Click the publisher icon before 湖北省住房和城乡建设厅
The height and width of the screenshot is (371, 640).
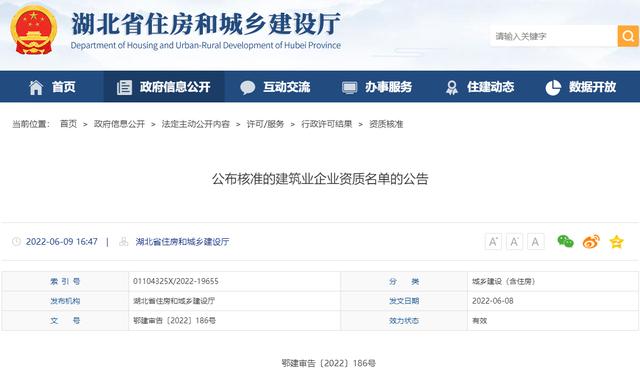tap(123, 242)
